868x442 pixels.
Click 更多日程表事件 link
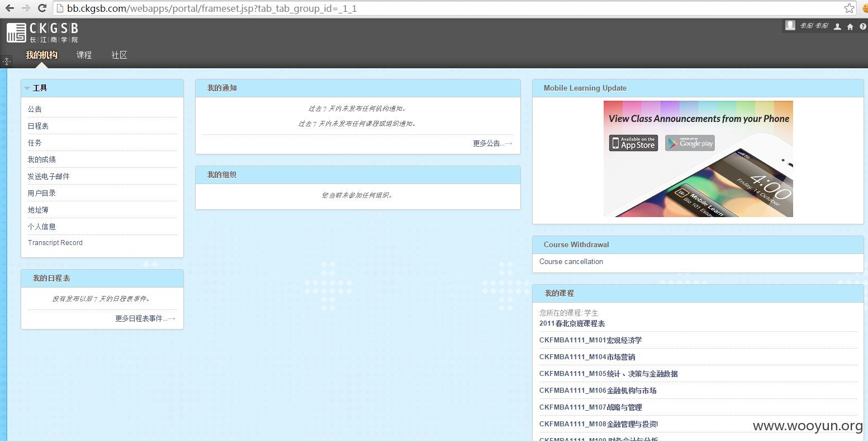tap(145, 318)
